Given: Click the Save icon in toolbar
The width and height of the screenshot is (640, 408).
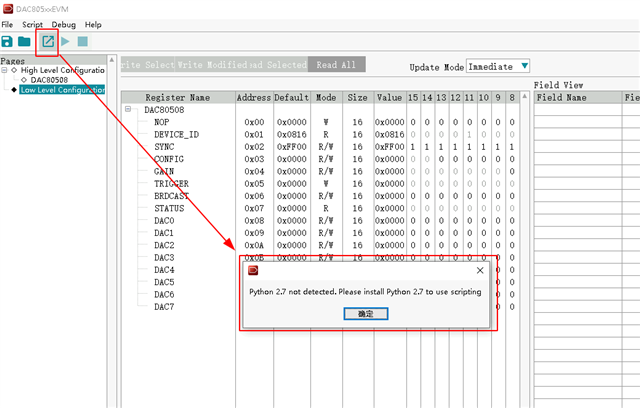Looking at the screenshot, I should coord(7,41).
